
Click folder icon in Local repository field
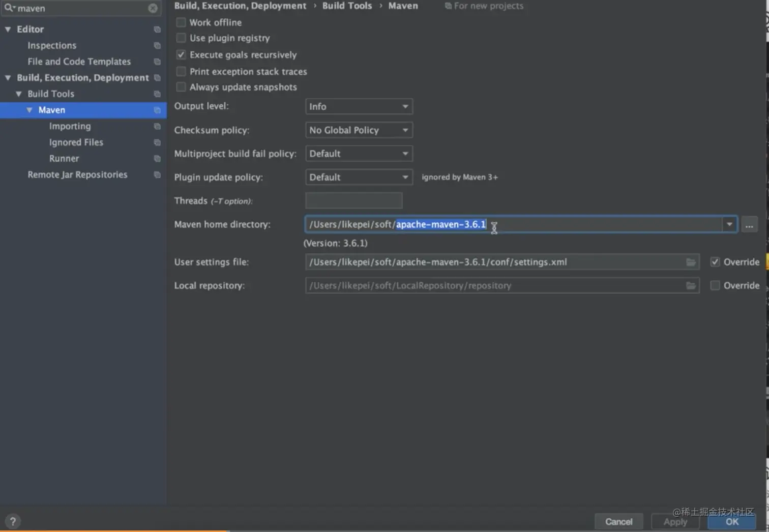(x=691, y=286)
